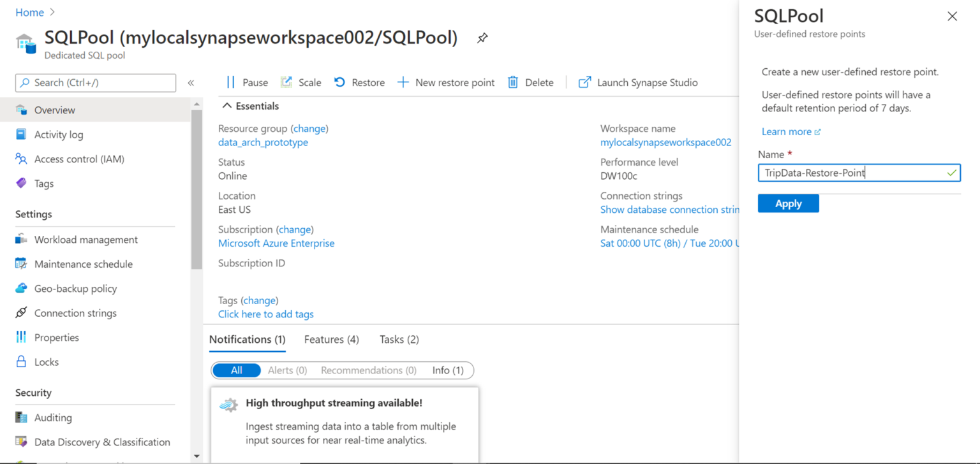Open Data Discovery & Classification
The width and height of the screenshot is (980, 464).
click(102, 442)
